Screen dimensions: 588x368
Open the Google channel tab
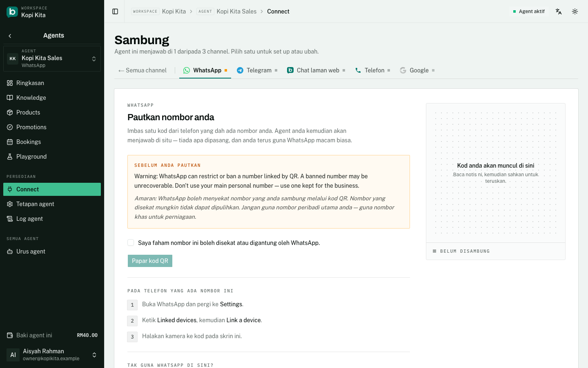(417, 70)
